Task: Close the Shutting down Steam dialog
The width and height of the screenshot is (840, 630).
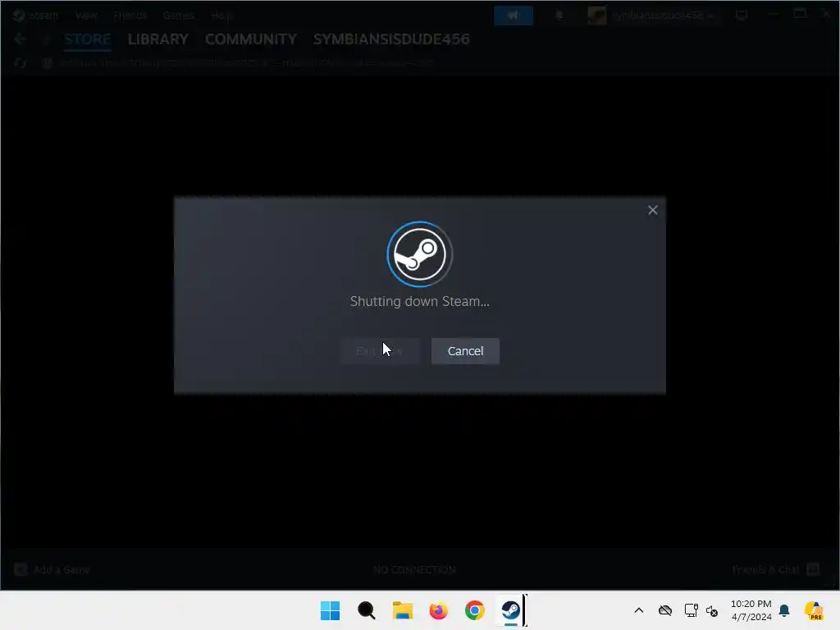Action: tap(652, 210)
